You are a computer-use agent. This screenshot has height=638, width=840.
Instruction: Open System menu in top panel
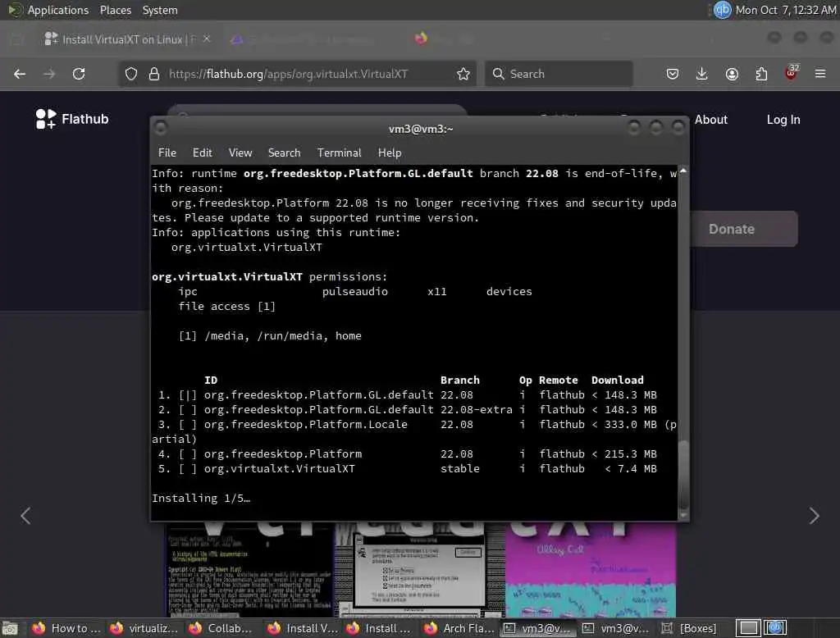(x=160, y=10)
